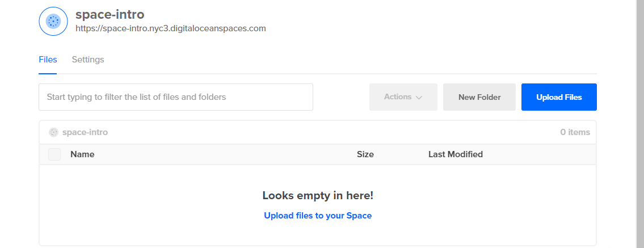The image size is (644, 248).
Task: Sort by Last Modified column header
Action: (x=456, y=154)
